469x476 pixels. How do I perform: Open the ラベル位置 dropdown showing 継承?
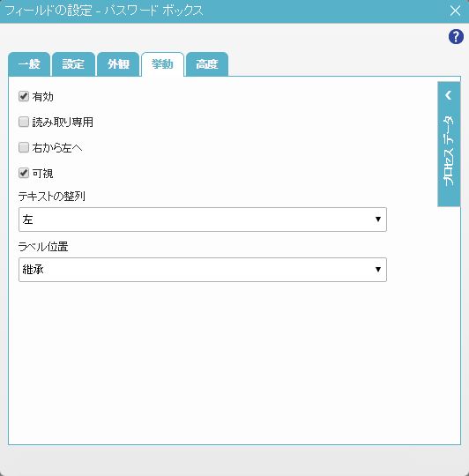coord(203,270)
